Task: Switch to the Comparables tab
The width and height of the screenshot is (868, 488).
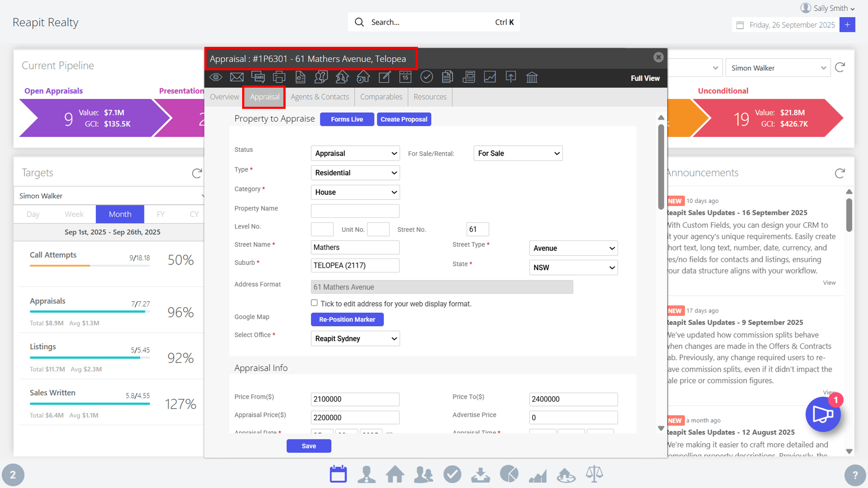Action: click(x=381, y=97)
